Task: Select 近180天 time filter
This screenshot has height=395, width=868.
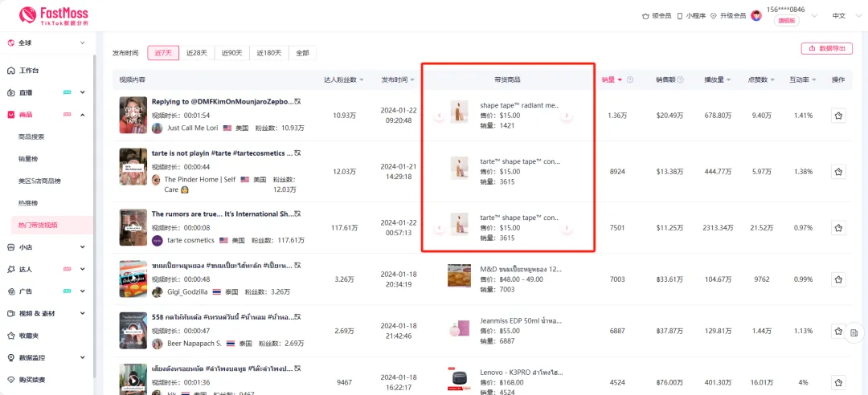Action: click(x=269, y=53)
